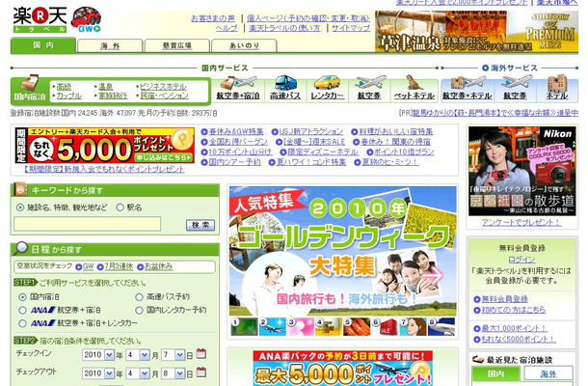Click the 検索 keyword search button
This screenshot has width=588, height=386.
(200, 225)
